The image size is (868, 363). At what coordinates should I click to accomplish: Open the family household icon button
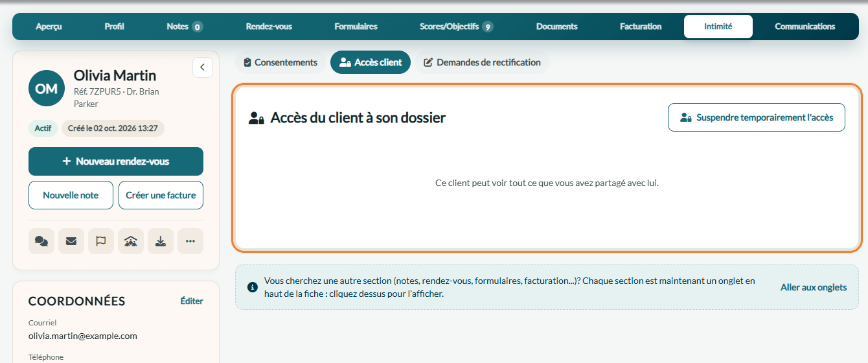coord(131,241)
